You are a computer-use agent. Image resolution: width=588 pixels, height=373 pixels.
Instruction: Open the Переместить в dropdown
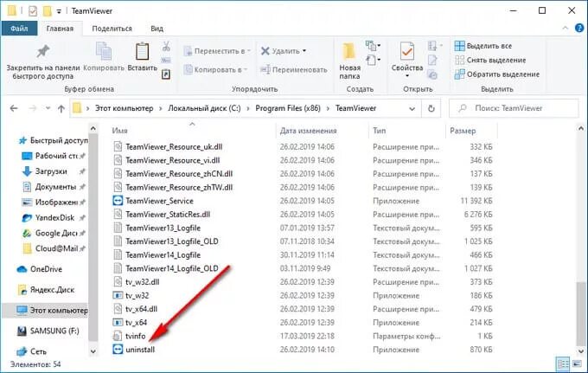coord(217,51)
